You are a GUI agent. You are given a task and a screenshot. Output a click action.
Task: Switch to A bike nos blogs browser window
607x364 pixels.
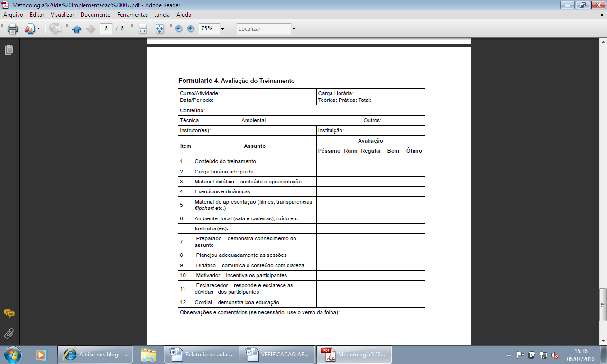(96, 354)
